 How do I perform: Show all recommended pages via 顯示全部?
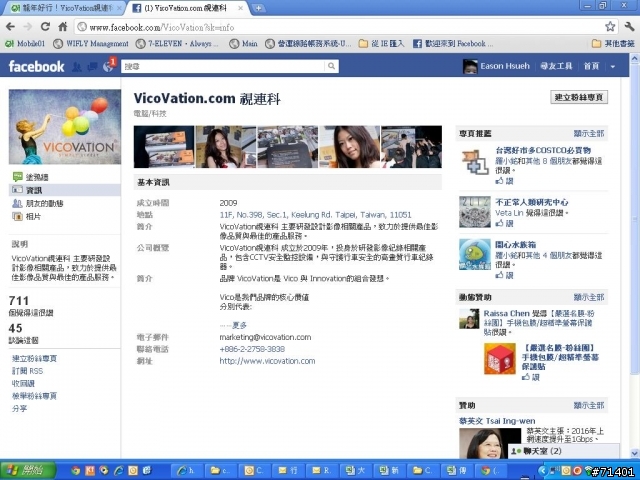click(588, 133)
